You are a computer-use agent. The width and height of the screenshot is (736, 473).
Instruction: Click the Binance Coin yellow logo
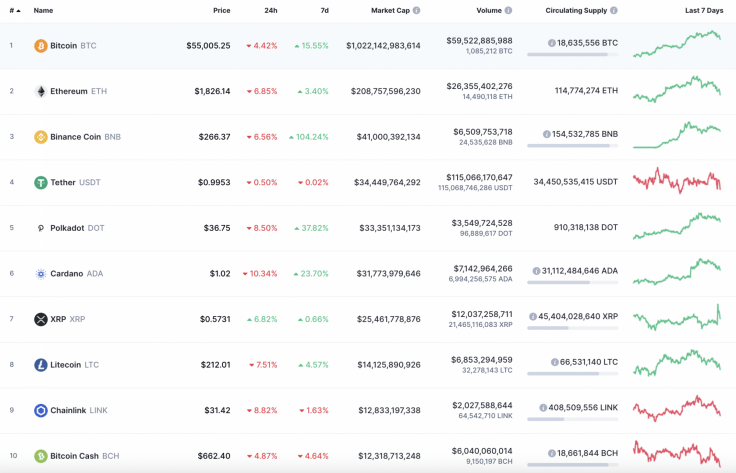pyautogui.click(x=41, y=137)
